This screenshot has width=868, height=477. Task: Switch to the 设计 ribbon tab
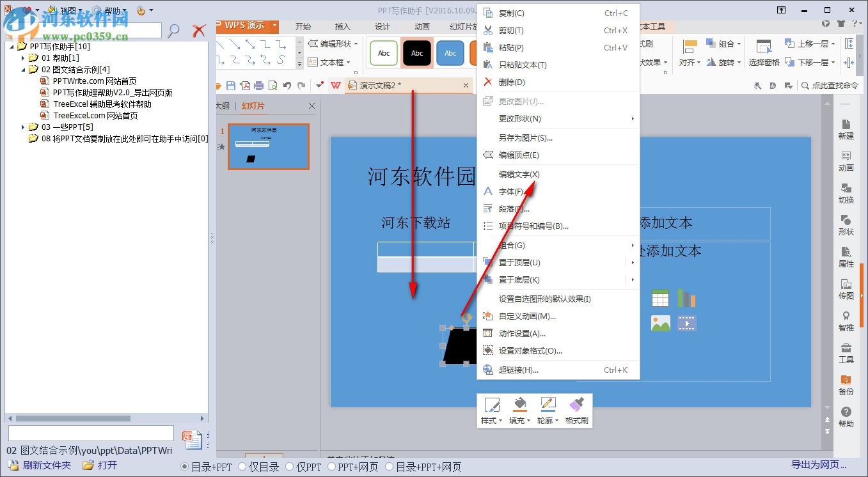[383, 26]
